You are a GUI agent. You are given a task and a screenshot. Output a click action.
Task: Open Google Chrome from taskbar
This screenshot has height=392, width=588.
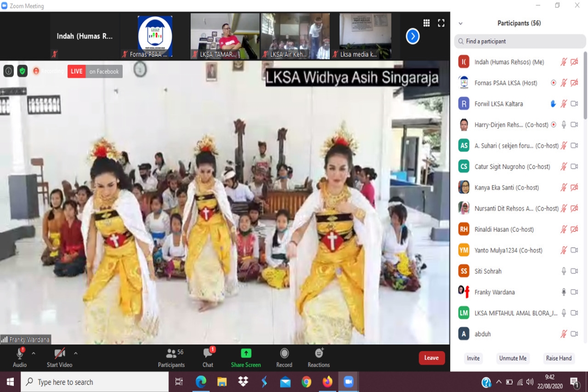pos(306,382)
